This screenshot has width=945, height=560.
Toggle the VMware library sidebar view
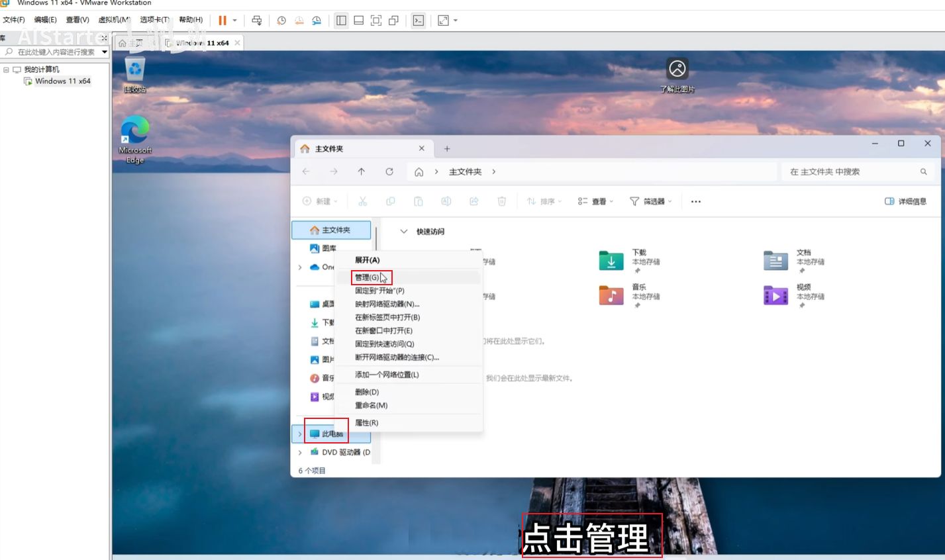click(341, 21)
